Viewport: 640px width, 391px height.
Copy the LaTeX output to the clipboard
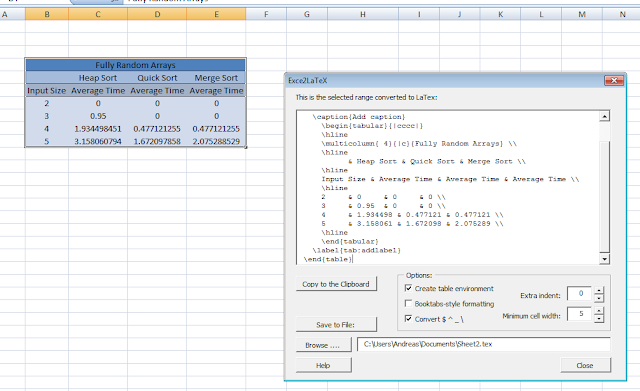336,284
